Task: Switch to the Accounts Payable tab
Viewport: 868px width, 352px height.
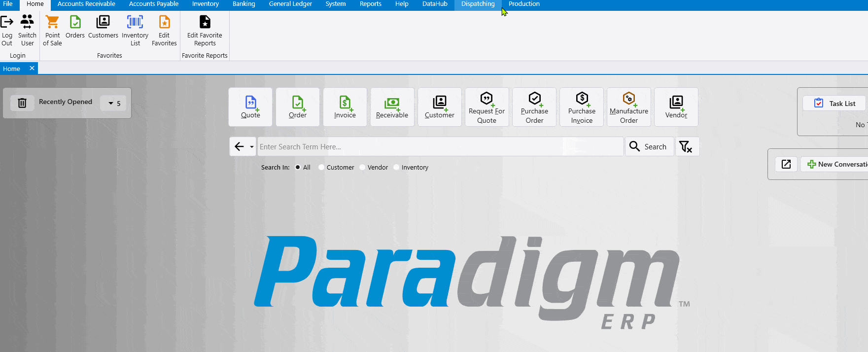Action: pyautogui.click(x=154, y=4)
